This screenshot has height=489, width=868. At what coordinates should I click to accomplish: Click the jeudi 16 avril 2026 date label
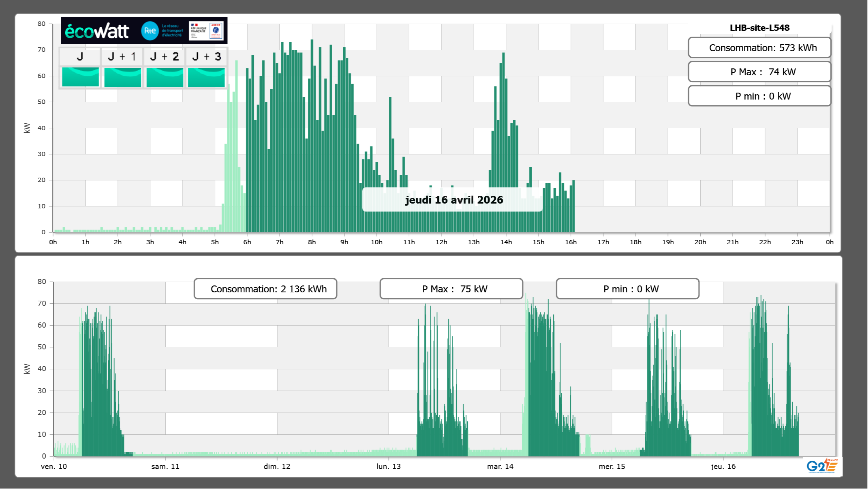pyautogui.click(x=454, y=200)
